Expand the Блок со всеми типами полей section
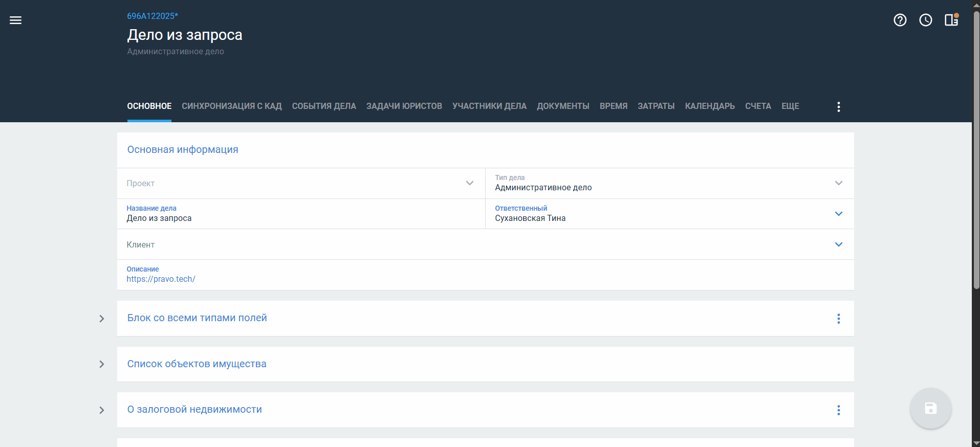The width and height of the screenshot is (980, 447). tap(101, 319)
